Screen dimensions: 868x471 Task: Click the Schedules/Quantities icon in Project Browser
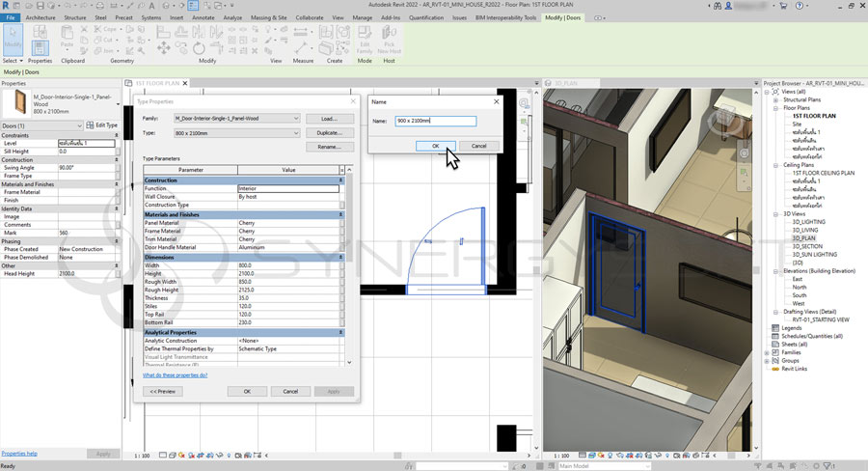776,336
